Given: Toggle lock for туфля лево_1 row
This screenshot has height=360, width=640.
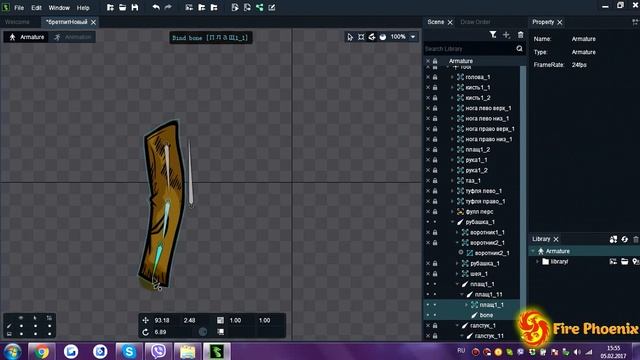Looking at the screenshot, I should (435, 191).
